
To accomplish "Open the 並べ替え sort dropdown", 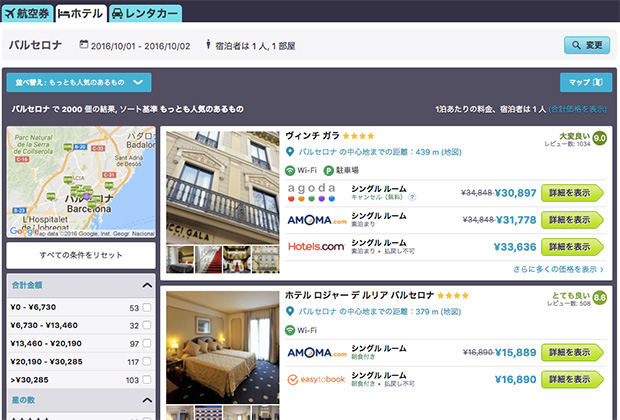I will point(79,82).
